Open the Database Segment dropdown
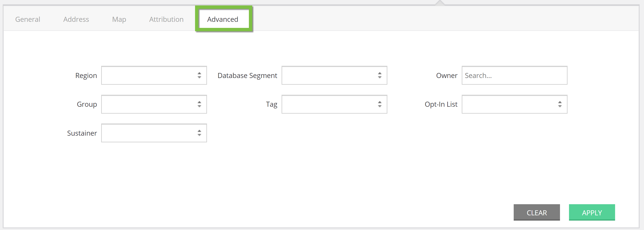Image resolution: width=644 pixels, height=230 pixels. (x=334, y=75)
